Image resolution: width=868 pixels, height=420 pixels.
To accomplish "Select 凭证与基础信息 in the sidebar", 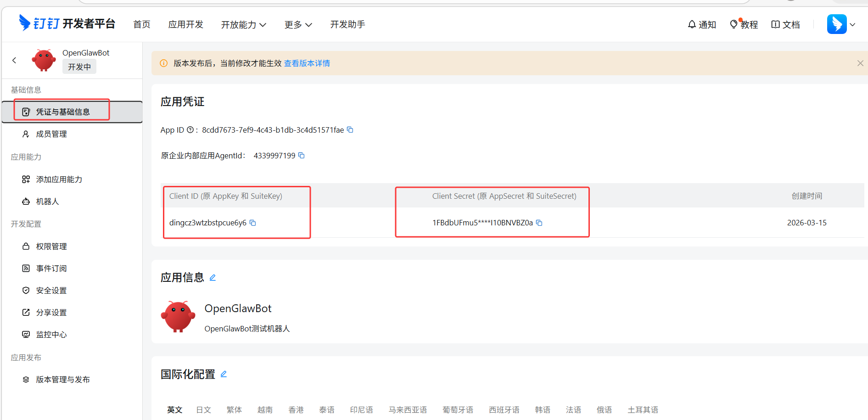I will coord(72,112).
